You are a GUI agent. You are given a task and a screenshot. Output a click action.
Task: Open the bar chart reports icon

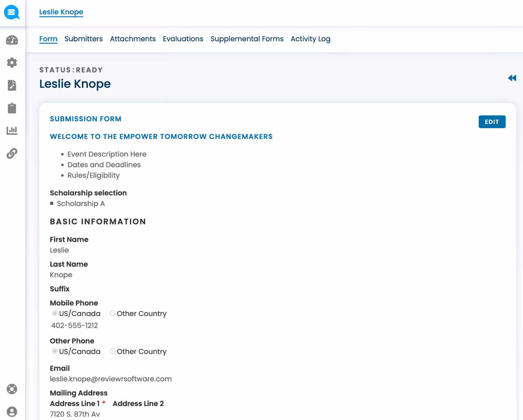tap(12, 130)
